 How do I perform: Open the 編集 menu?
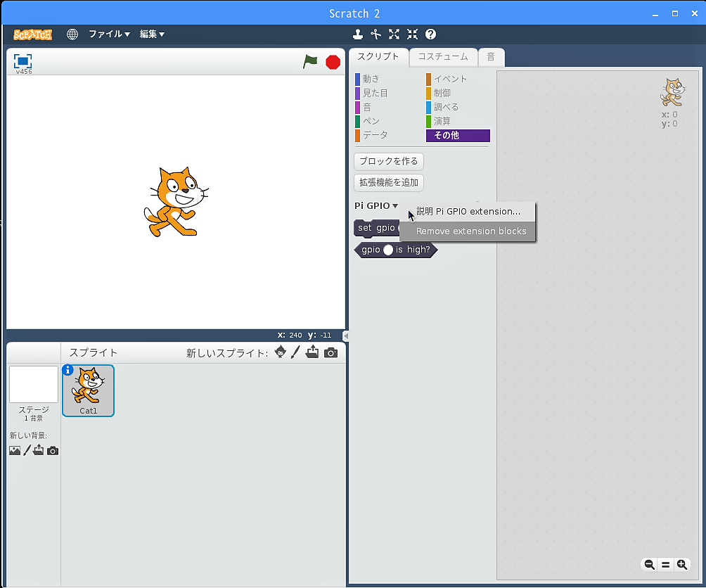click(x=152, y=34)
